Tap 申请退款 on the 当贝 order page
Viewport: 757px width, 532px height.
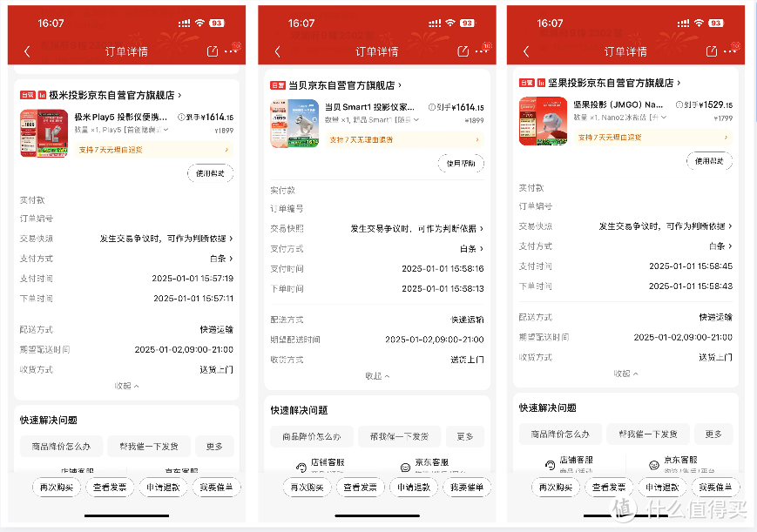[x=413, y=487]
